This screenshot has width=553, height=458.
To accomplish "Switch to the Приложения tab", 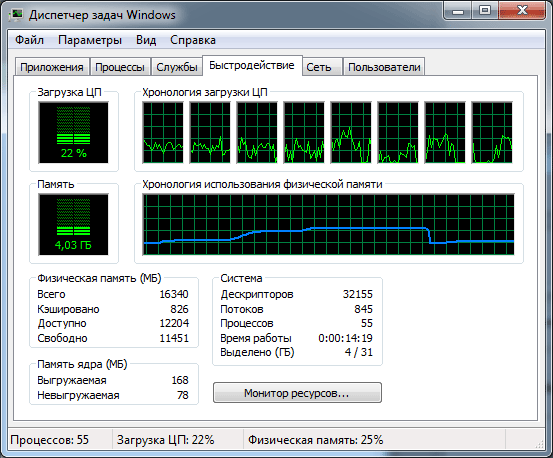I will pyautogui.click(x=52, y=67).
